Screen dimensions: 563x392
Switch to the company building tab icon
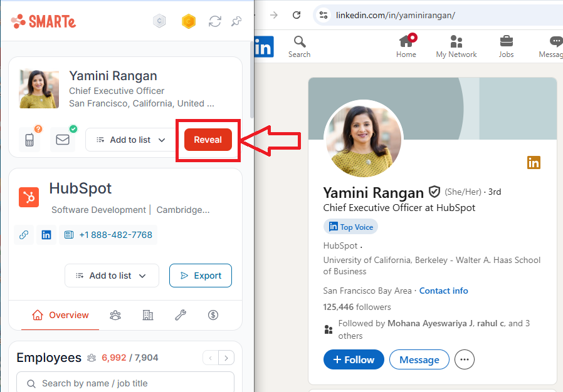(148, 315)
